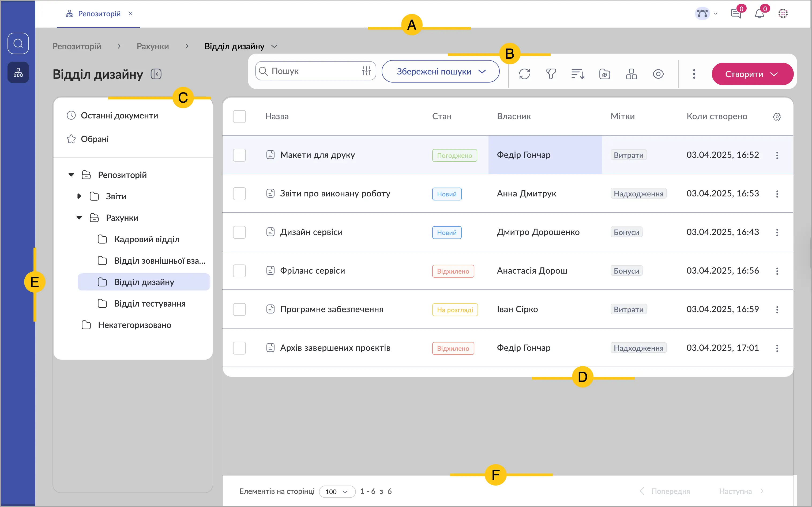Toggle the select-all header checkbox
This screenshot has height=507, width=812.
tap(239, 117)
